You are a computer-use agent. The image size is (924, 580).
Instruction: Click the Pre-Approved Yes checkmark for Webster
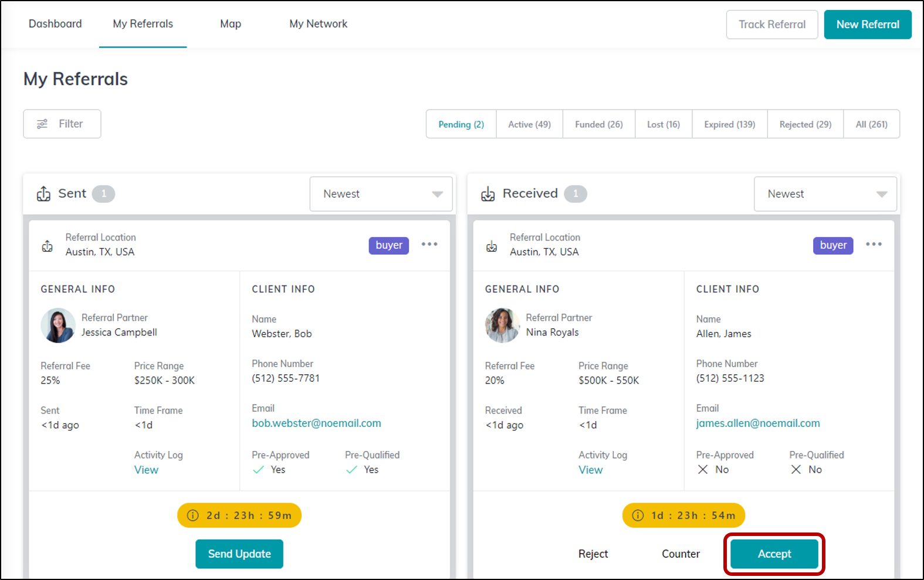point(258,470)
